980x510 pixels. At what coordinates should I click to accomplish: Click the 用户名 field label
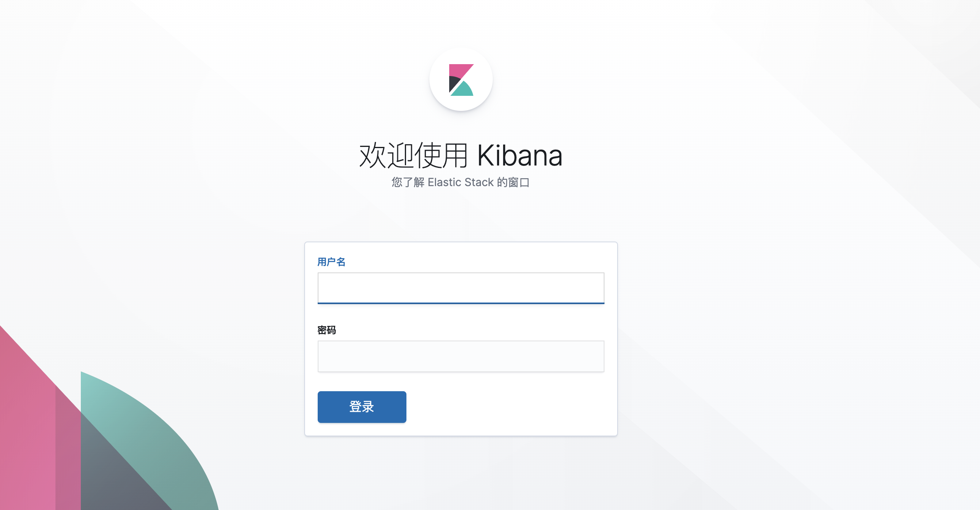pyautogui.click(x=332, y=262)
